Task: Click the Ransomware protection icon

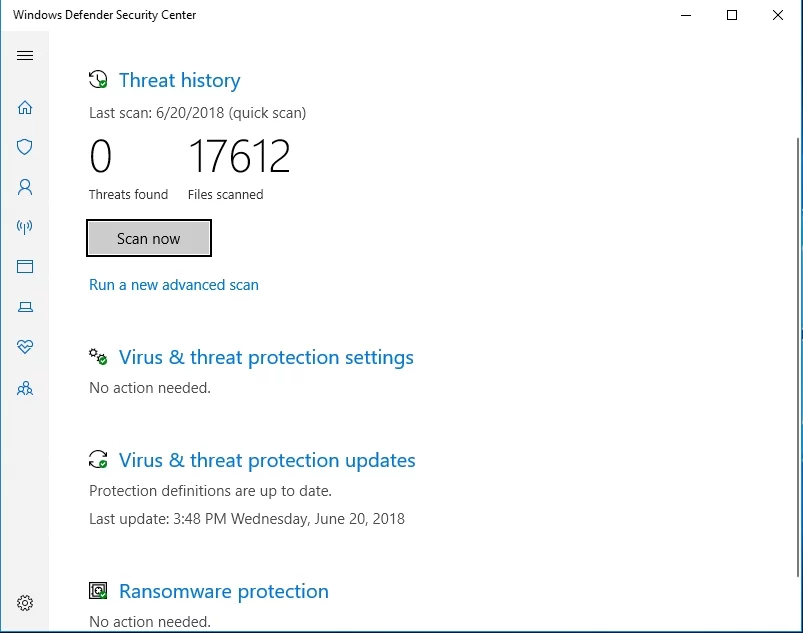Action: point(98,591)
